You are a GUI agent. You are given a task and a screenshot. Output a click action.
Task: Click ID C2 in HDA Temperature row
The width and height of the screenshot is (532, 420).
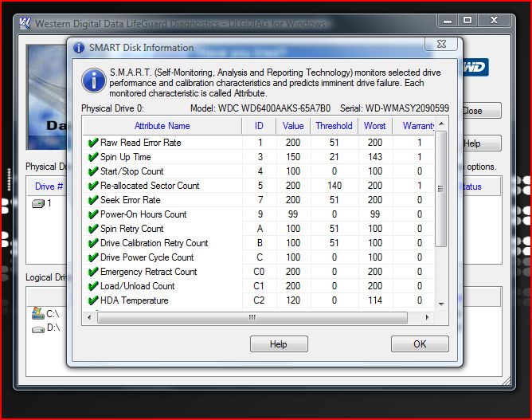tap(259, 300)
